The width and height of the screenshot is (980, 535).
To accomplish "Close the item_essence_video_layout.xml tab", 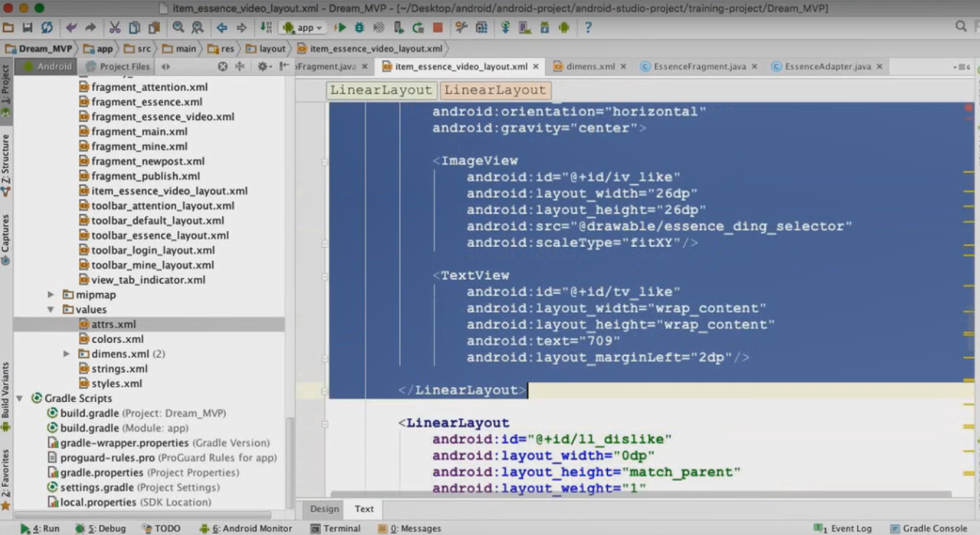I will pos(536,67).
